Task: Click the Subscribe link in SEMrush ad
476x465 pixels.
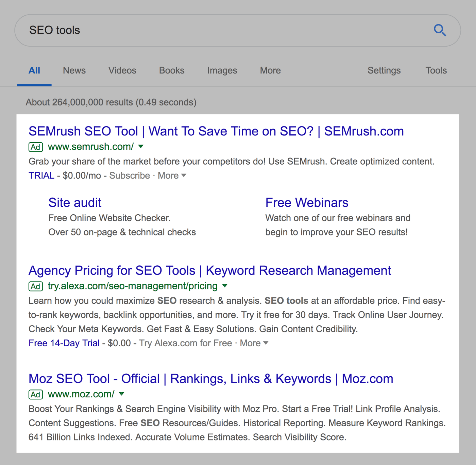Action: pos(130,176)
